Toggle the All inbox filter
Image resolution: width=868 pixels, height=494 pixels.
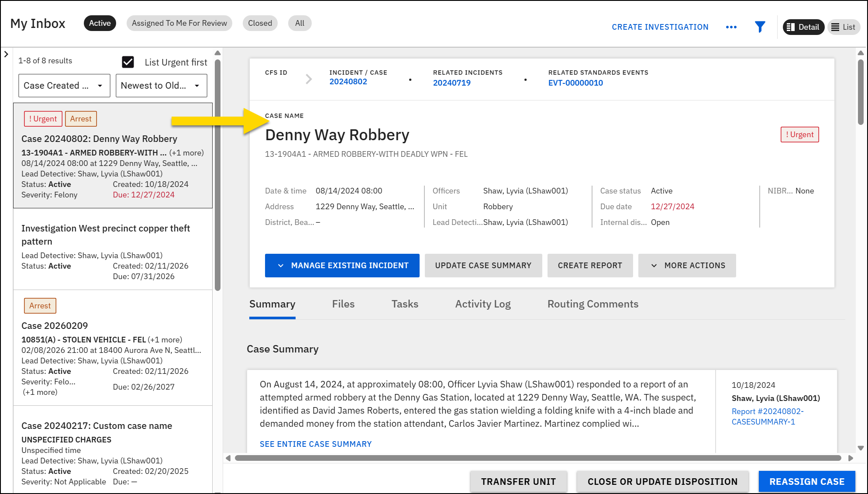pos(300,23)
